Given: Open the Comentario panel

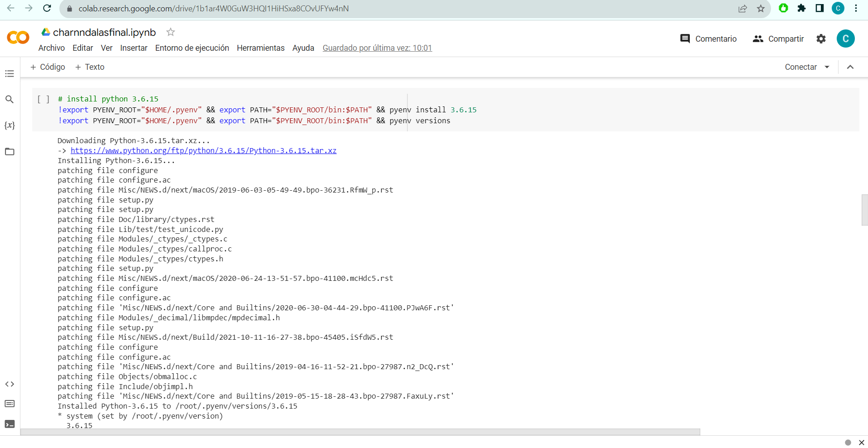Looking at the screenshot, I should click(x=708, y=39).
